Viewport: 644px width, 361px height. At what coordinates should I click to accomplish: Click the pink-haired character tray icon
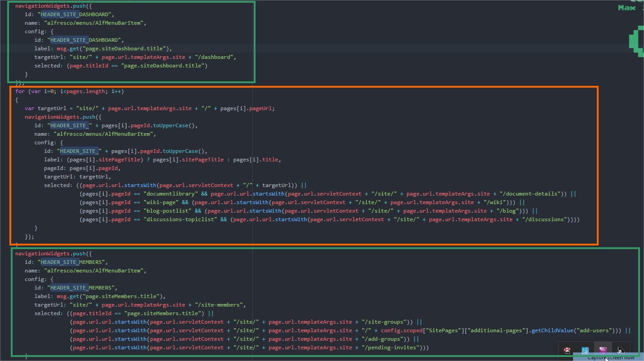coord(567,350)
